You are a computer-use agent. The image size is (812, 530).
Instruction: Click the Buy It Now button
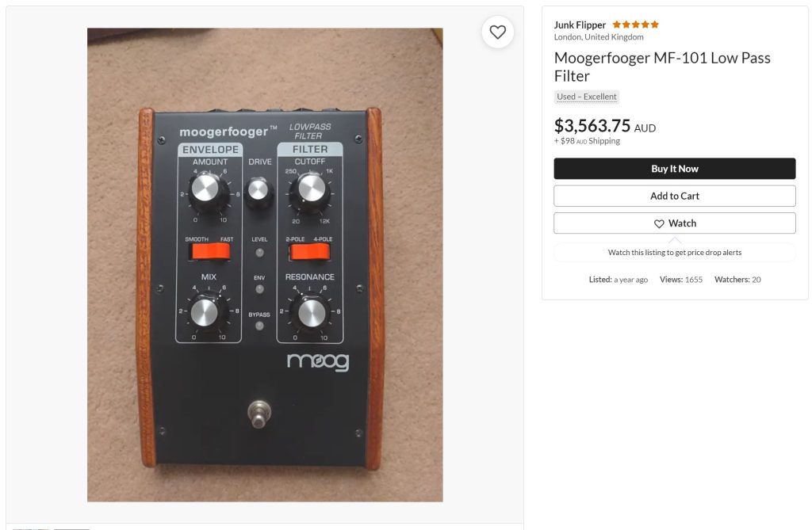point(674,169)
